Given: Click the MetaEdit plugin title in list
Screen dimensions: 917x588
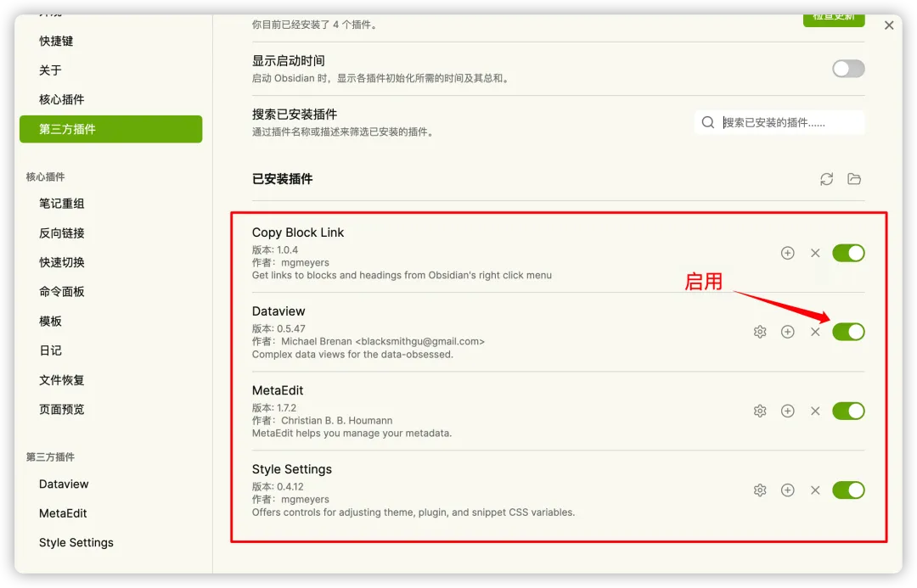Looking at the screenshot, I should coord(278,389).
